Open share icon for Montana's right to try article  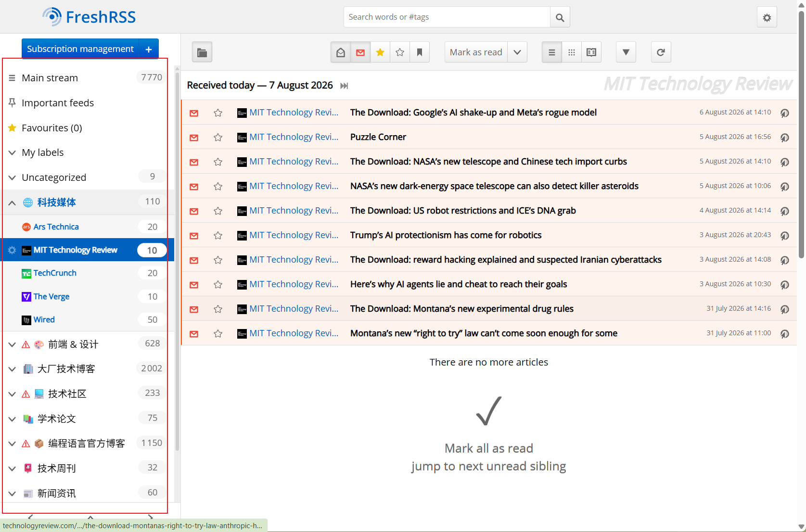[784, 334]
